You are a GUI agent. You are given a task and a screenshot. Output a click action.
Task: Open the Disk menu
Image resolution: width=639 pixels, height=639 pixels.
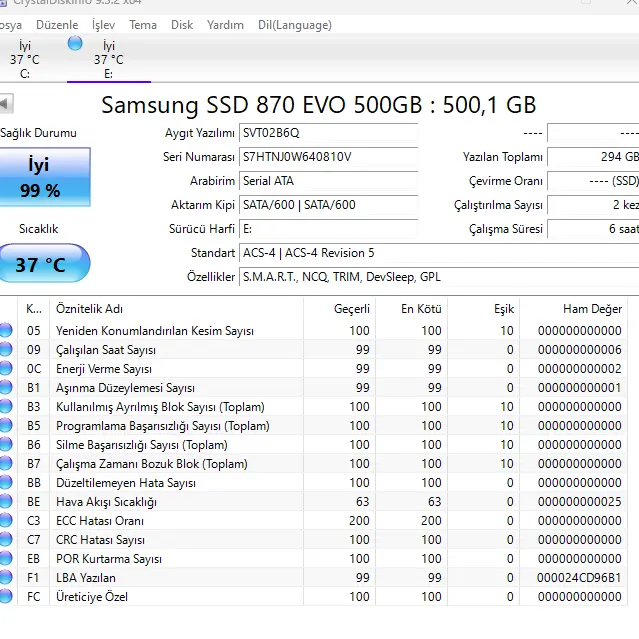[182, 25]
